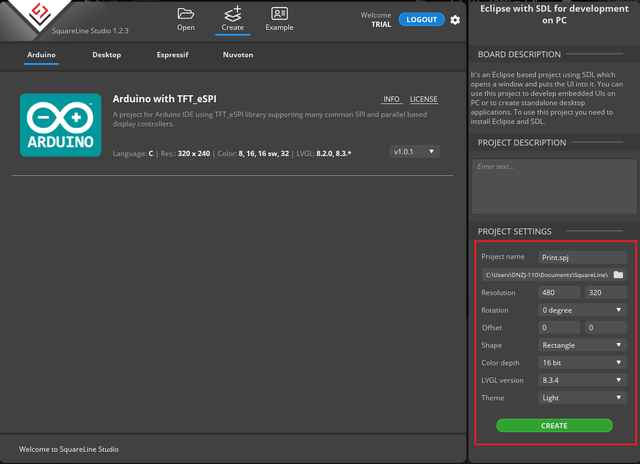
Task: Select the Create project icon
Action: coord(233,19)
